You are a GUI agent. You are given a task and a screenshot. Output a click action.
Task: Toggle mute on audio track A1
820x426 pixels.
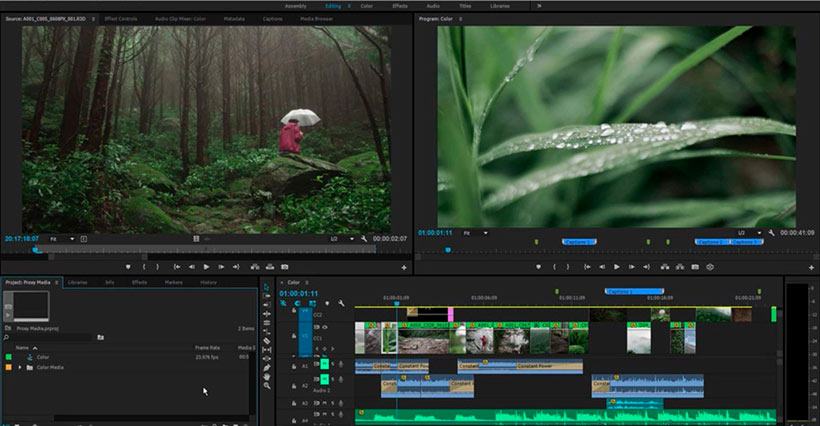click(x=325, y=364)
